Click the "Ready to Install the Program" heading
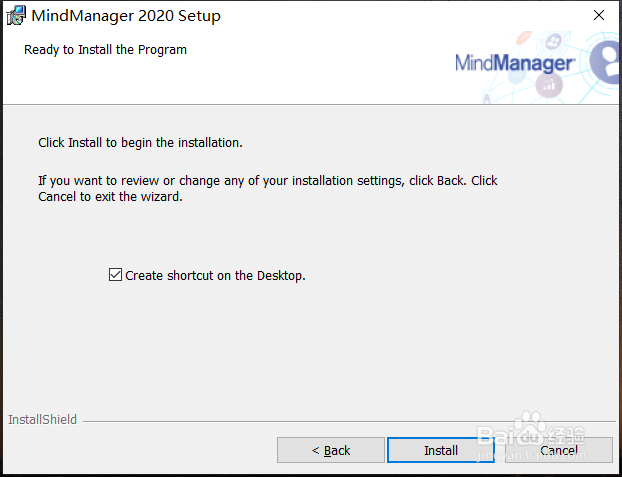Viewport: 622px width, 477px height. [x=105, y=49]
